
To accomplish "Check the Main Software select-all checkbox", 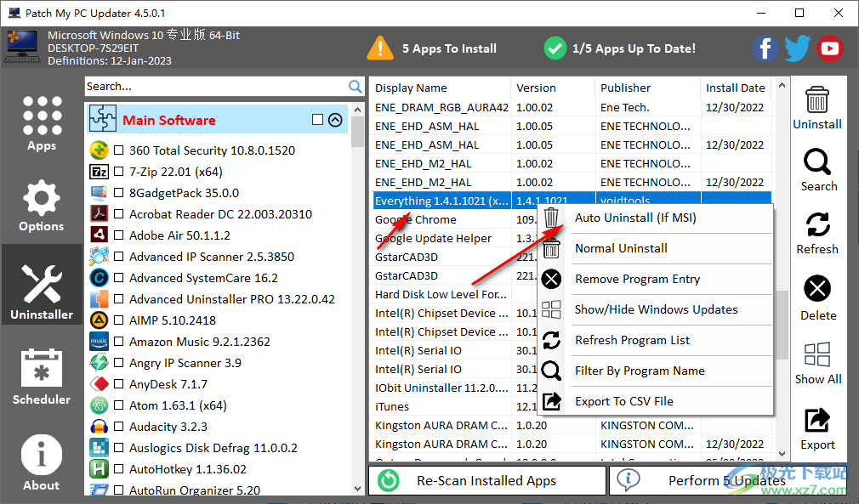I will click(x=319, y=120).
